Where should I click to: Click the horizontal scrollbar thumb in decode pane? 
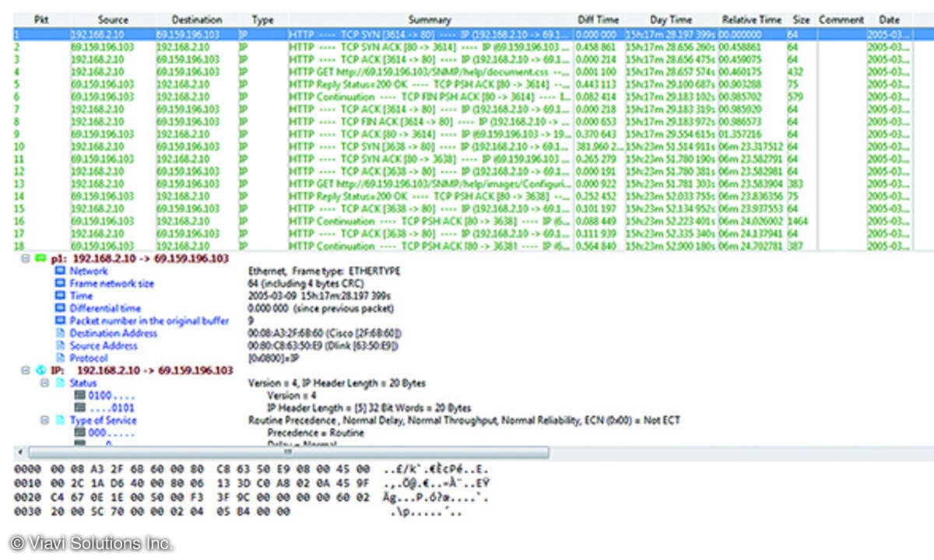288,452
